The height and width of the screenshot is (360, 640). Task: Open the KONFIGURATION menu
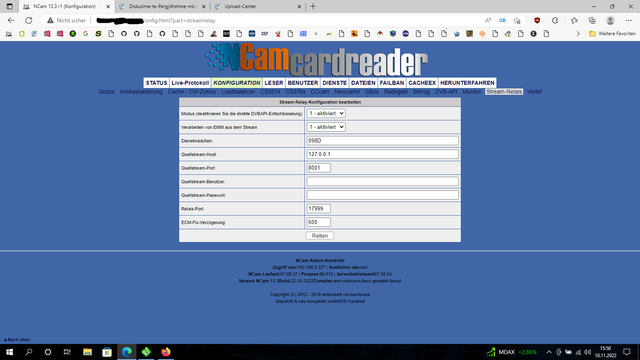[237, 83]
